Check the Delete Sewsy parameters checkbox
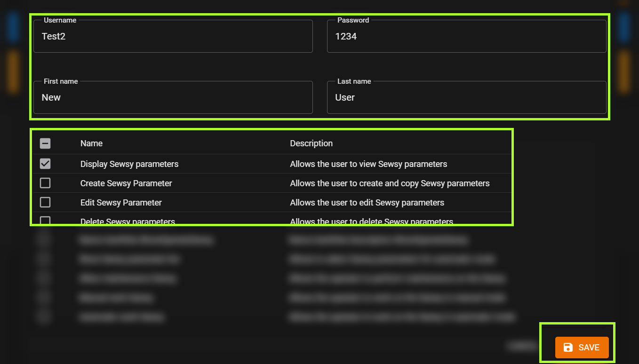 pos(45,220)
